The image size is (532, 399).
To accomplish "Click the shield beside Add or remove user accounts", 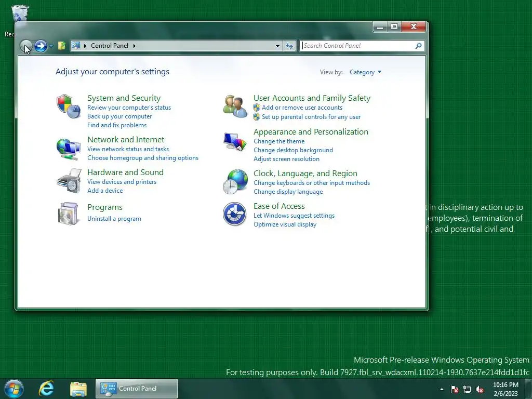I will tap(257, 108).
